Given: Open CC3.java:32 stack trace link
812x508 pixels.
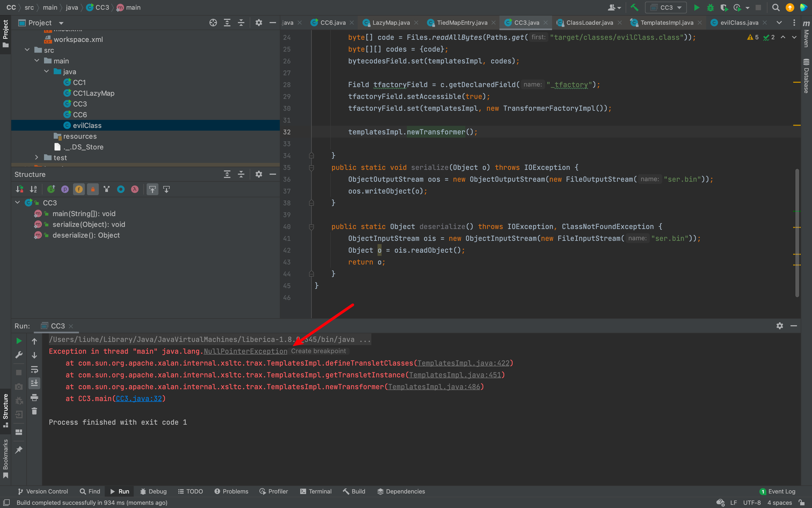Looking at the screenshot, I should coord(139,398).
